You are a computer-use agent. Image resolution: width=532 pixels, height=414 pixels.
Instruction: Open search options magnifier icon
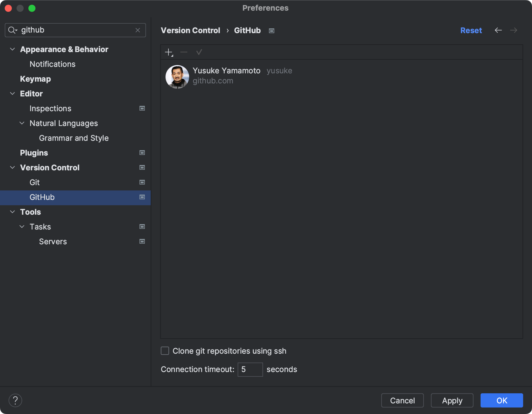pyautogui.click(x=13, y=30)
